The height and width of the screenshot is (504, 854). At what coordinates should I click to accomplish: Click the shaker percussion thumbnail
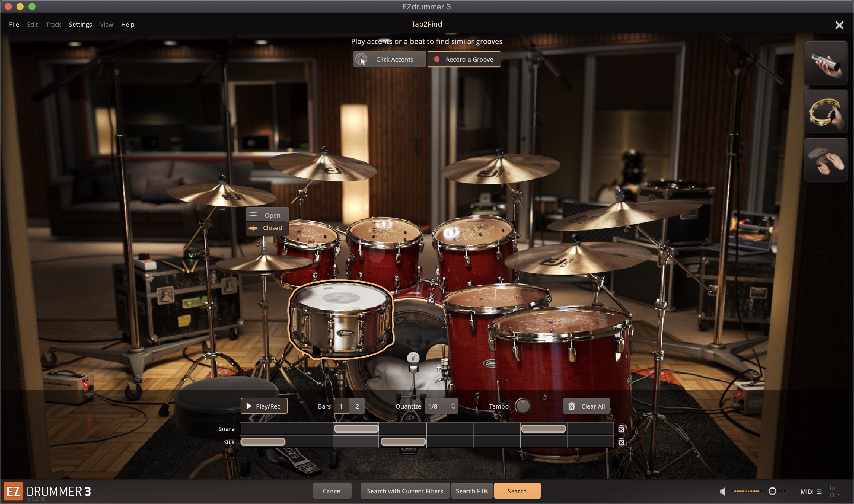click(826, 63)
